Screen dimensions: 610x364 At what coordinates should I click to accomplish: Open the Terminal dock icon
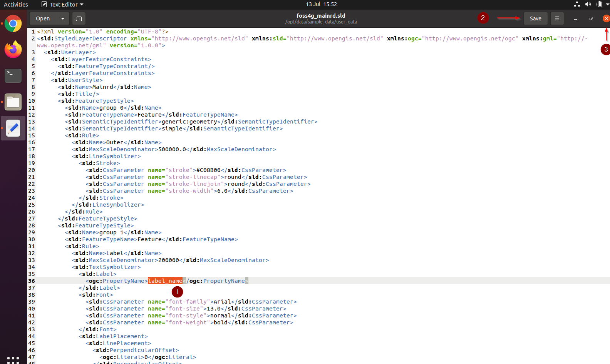(x=13, y=76)
